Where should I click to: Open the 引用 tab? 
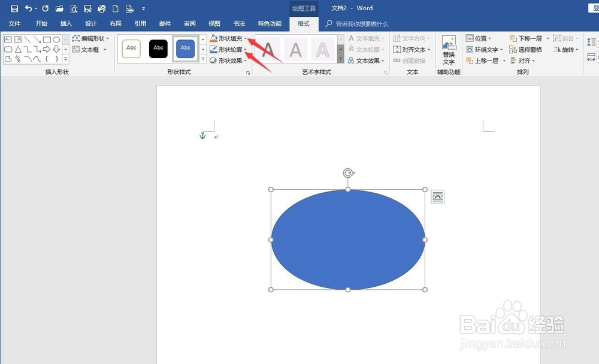(x=140, y=24)
